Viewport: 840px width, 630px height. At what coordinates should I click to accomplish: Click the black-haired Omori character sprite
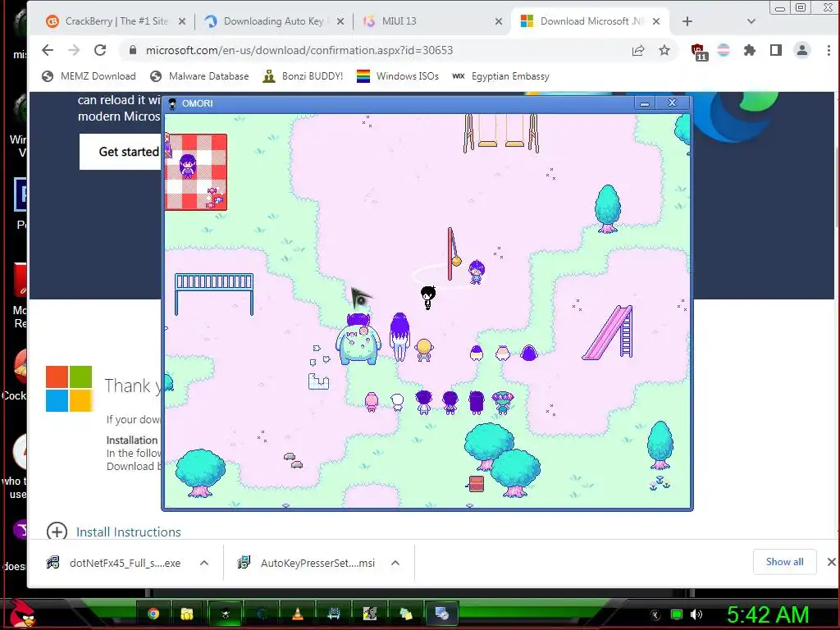(x=427, y=297)
